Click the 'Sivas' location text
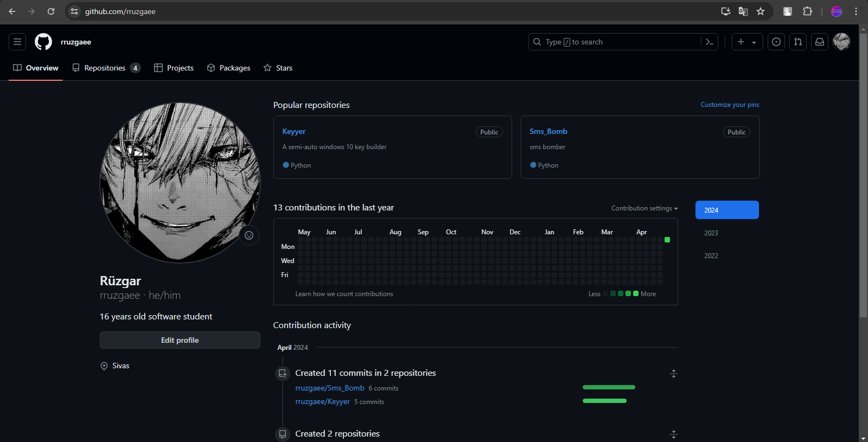 (121, 366)
